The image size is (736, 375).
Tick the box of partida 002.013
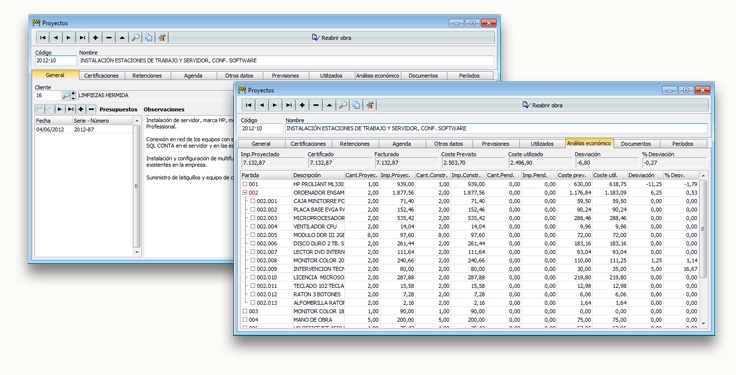click(x=253, y=303)
